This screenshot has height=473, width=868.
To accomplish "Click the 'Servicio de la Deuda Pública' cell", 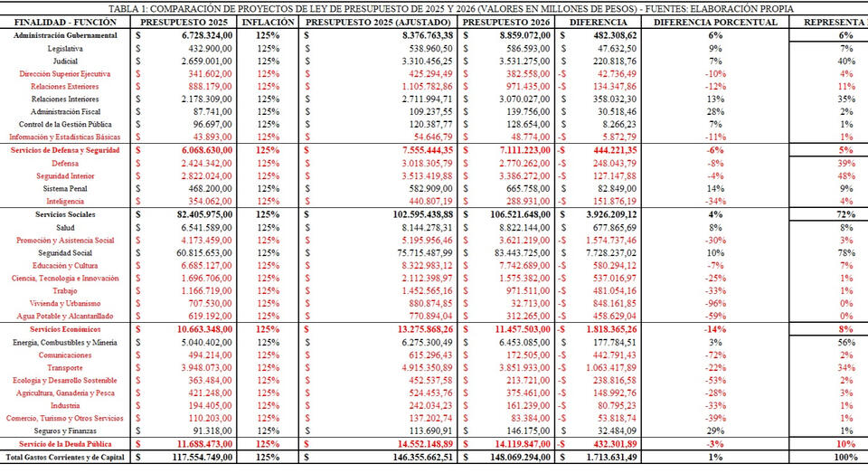I will (63, 446).
